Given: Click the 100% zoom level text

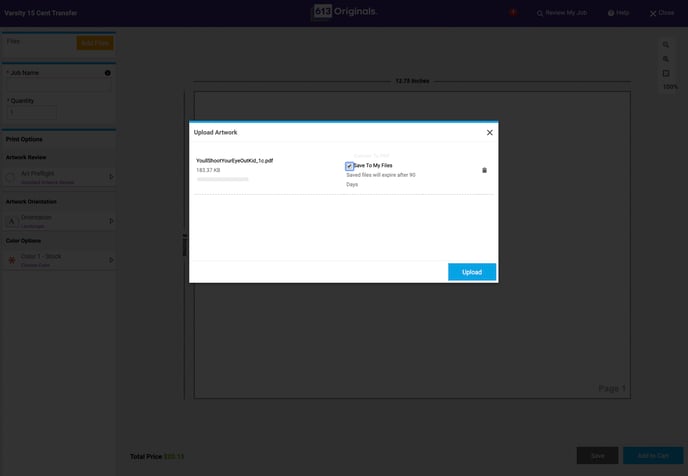Looking at the screenshot, I should (x=670, y=87).
